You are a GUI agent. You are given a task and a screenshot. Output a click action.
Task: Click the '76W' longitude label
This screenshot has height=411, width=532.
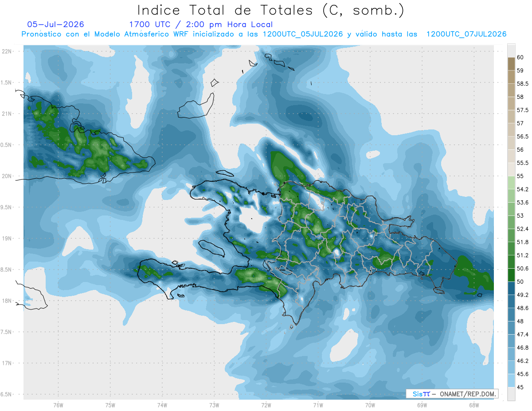(58, 405)
